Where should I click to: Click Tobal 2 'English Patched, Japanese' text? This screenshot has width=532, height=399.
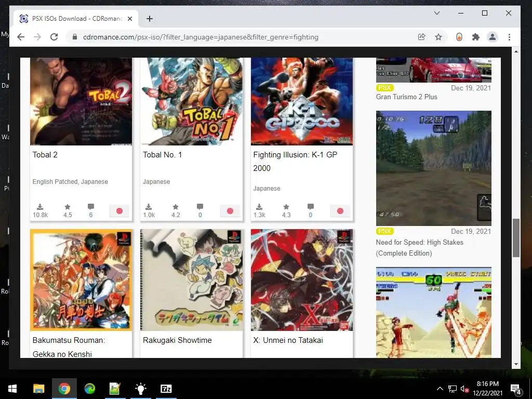pyautogui.click(x=70, y=181)
